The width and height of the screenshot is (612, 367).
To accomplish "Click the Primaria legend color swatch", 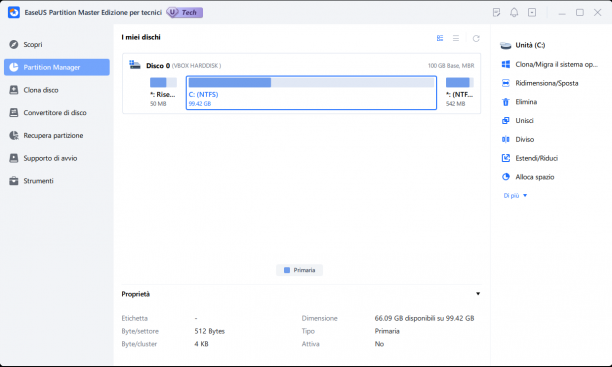I will pos(287,270).
